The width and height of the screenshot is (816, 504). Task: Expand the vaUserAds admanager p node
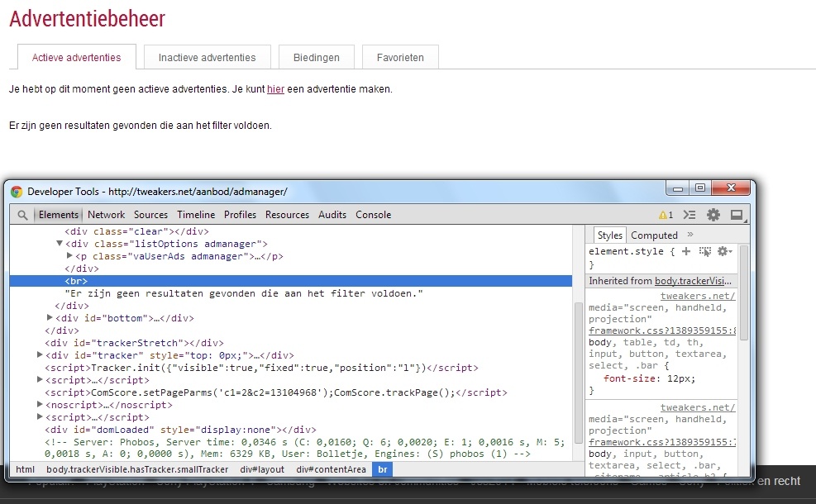click(69, 256)
